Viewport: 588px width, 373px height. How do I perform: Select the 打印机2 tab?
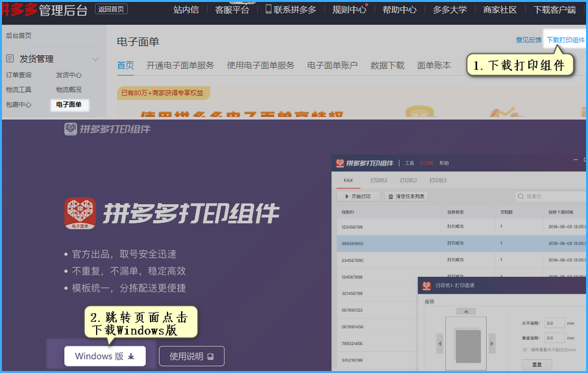coord(408,180)
